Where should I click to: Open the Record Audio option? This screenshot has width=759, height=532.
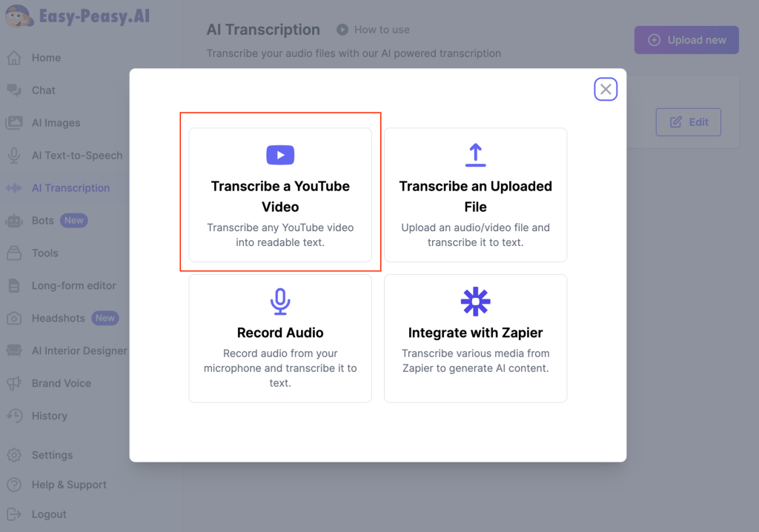point(280,339)
